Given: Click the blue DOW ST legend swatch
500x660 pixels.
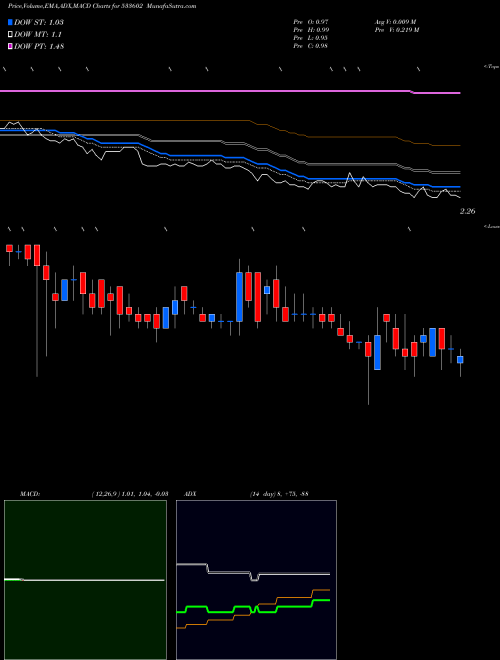Looking at the screenshot, I should [10, 22].
